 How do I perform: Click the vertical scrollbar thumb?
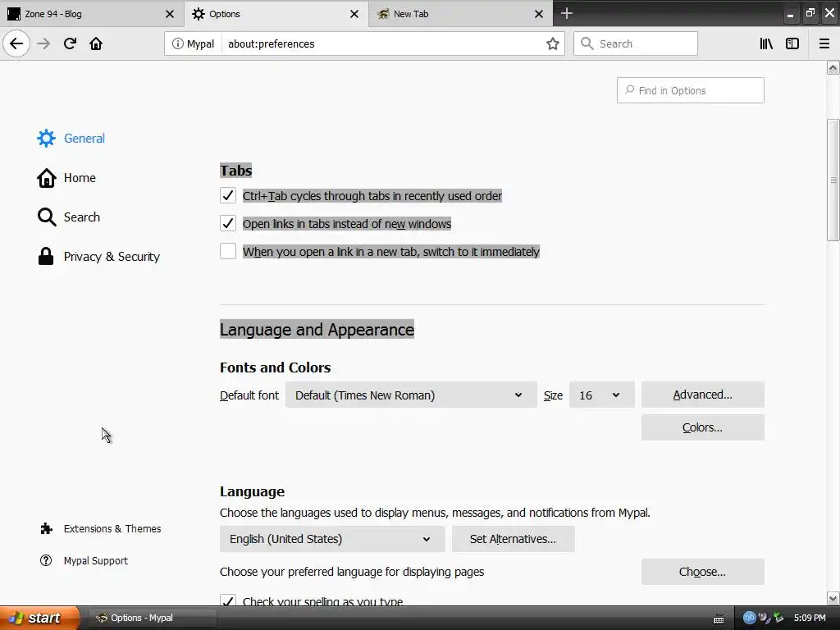point(833,180)
